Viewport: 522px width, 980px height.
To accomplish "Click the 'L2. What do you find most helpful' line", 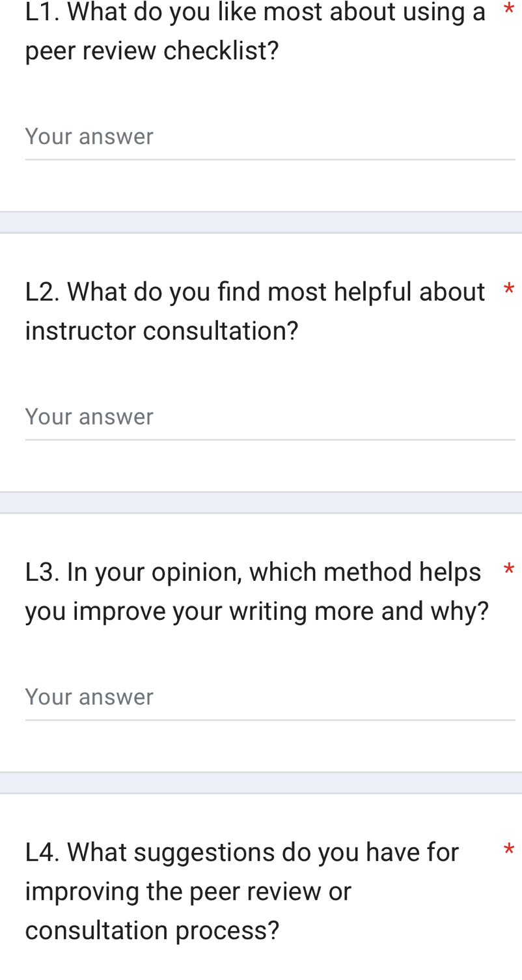I will pyautogui.click(x=255, y=292).
